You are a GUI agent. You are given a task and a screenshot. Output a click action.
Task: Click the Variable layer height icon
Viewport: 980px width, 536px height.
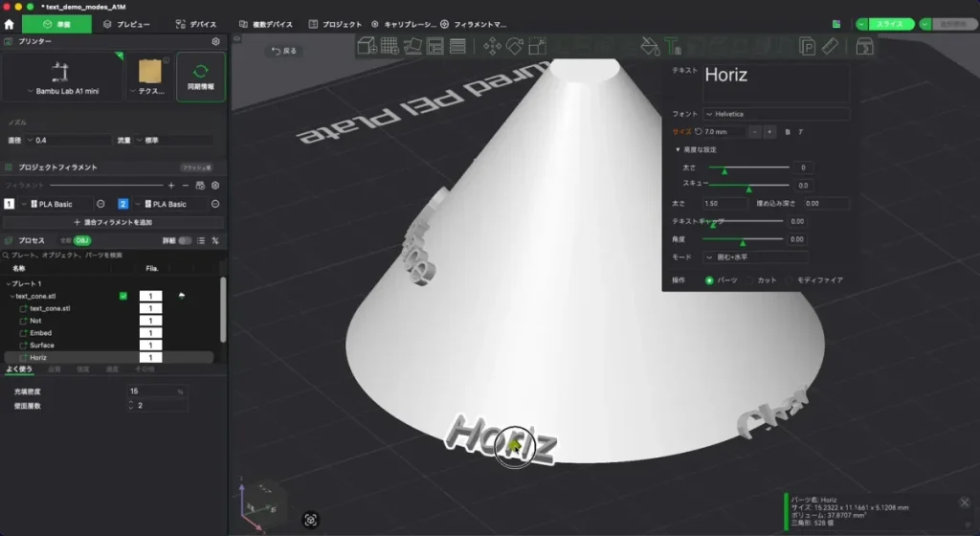pos(457,46)
